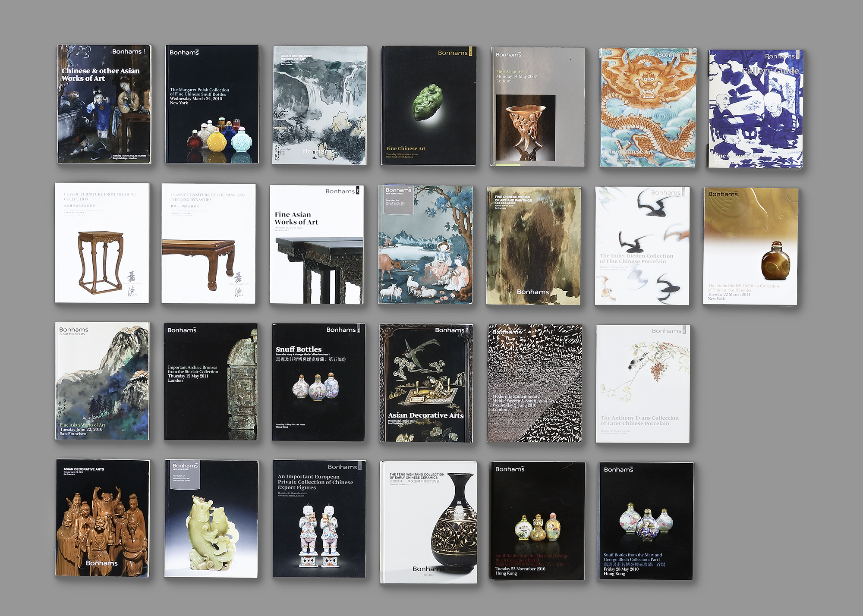Select the Asian Decorative Arts carved wood figures cover
863x616 pixels.
pos(103,518)
